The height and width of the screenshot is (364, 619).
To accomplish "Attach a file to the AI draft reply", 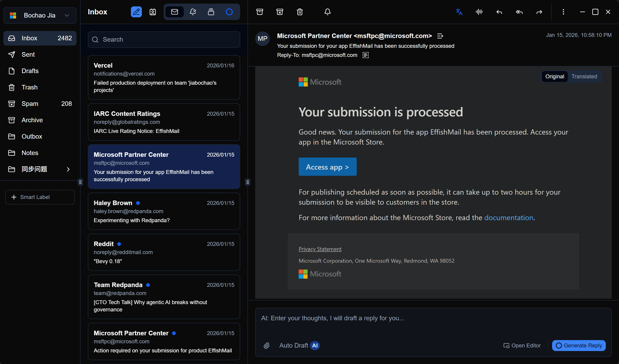I will pos(267,346).
